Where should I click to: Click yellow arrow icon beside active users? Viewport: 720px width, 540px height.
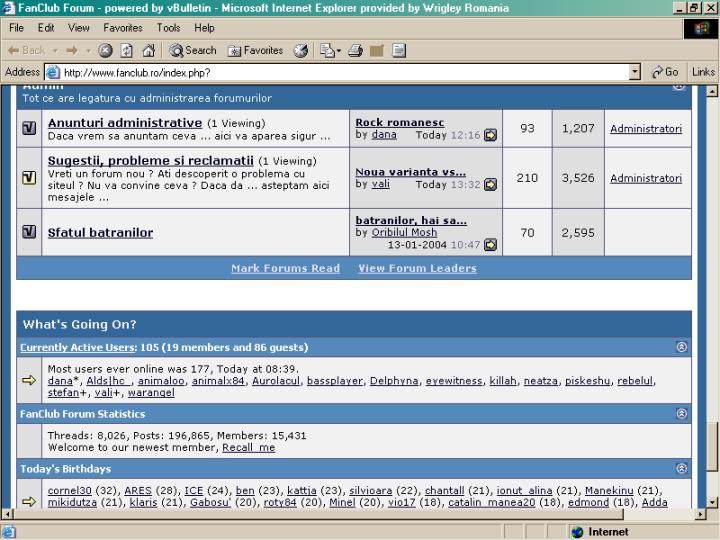29,380
